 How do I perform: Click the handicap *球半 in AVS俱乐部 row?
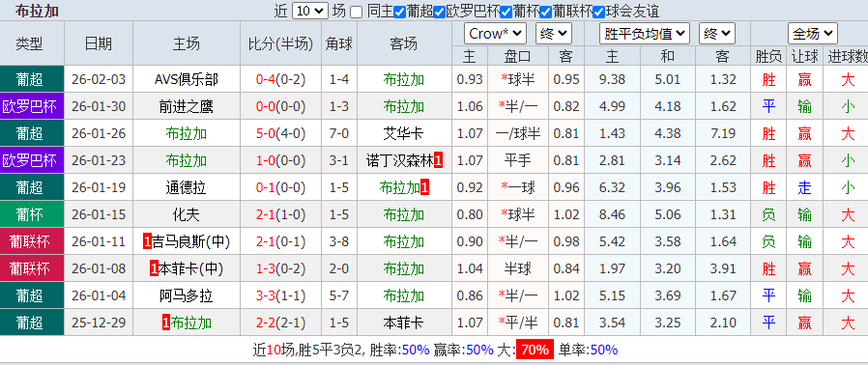click(x=518, y=79)
